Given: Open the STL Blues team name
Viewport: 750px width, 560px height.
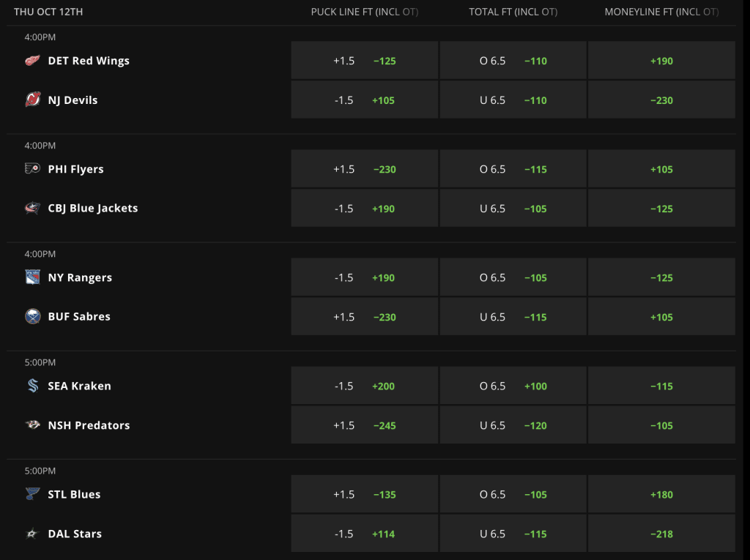Looking at the screenshot, I should 74,494.
